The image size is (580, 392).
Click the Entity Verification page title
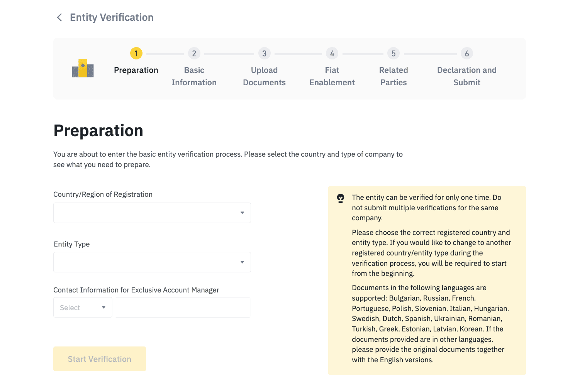coord(112,17)
